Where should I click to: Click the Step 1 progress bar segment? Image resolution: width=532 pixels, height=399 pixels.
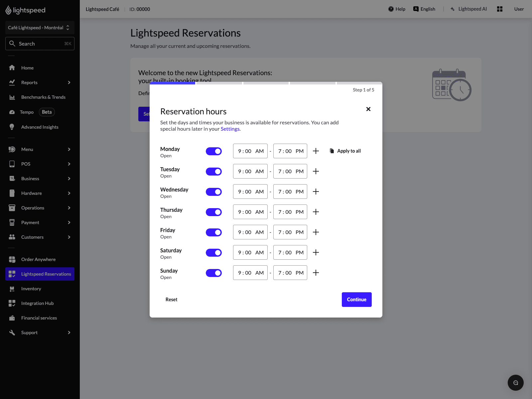point(172,83)
